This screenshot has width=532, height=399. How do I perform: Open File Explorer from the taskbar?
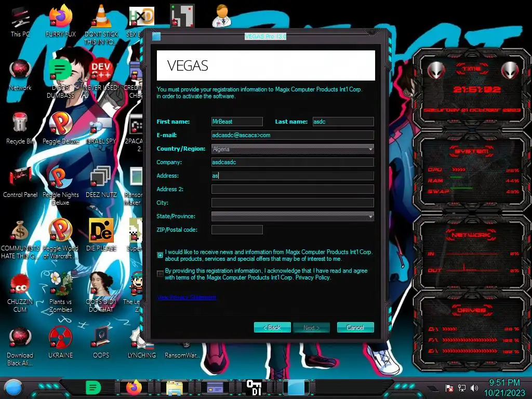[x=175, y=388]
